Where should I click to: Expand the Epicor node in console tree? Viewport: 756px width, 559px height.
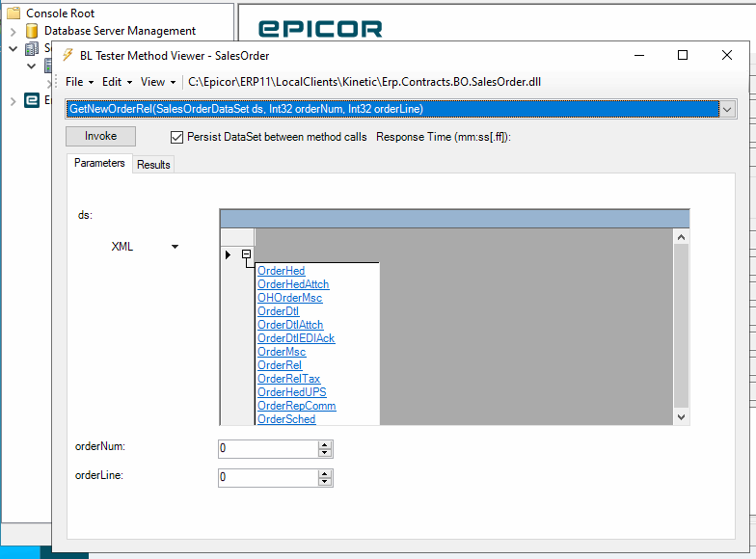13,101
